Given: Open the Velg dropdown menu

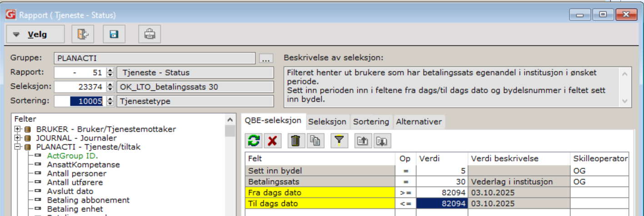Looking at the screenshot, I should (30, 34).
